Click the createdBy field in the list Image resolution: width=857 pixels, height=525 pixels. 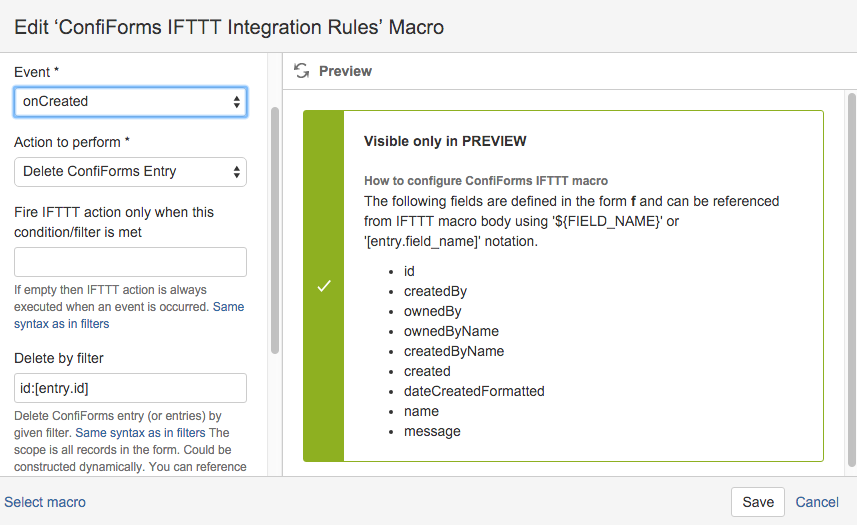435,291
